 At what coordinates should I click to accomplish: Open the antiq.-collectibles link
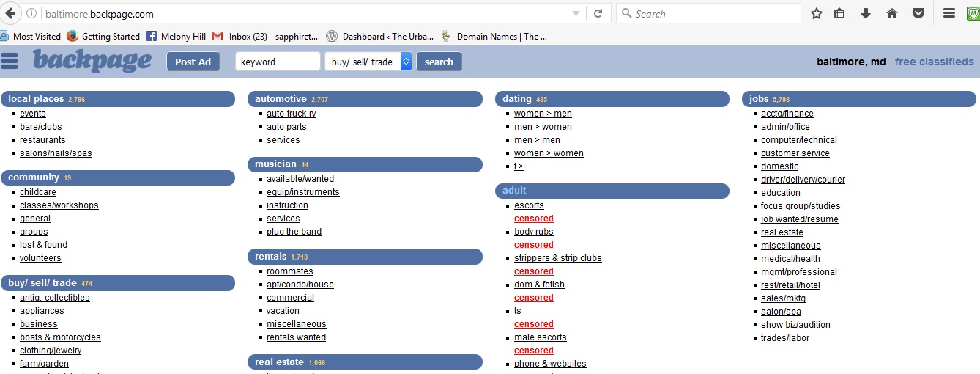tap(55, 298)
